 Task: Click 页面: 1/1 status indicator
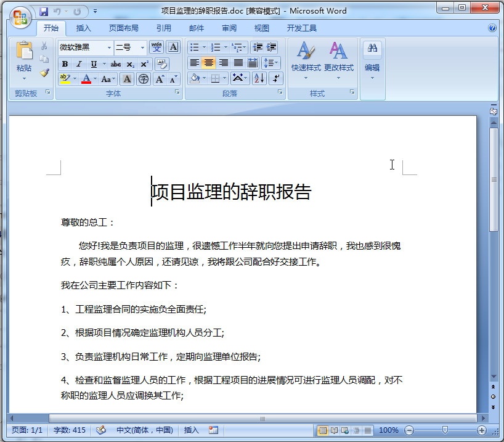(27, 430)
